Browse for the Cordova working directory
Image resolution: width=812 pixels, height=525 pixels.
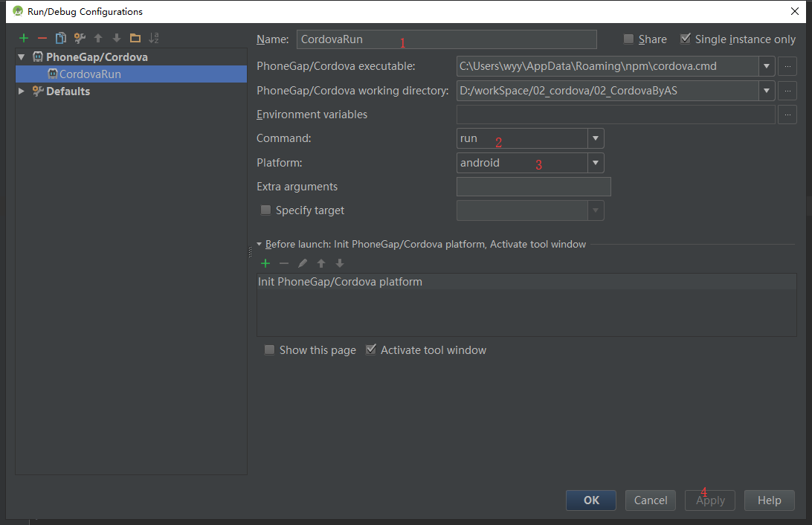(787, 91)
